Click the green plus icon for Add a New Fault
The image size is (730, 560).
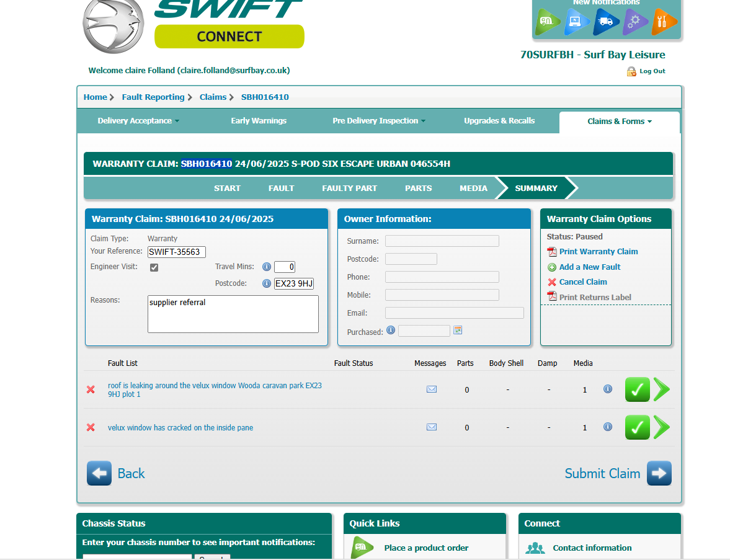pyautogui.click(x=552, y=267)
